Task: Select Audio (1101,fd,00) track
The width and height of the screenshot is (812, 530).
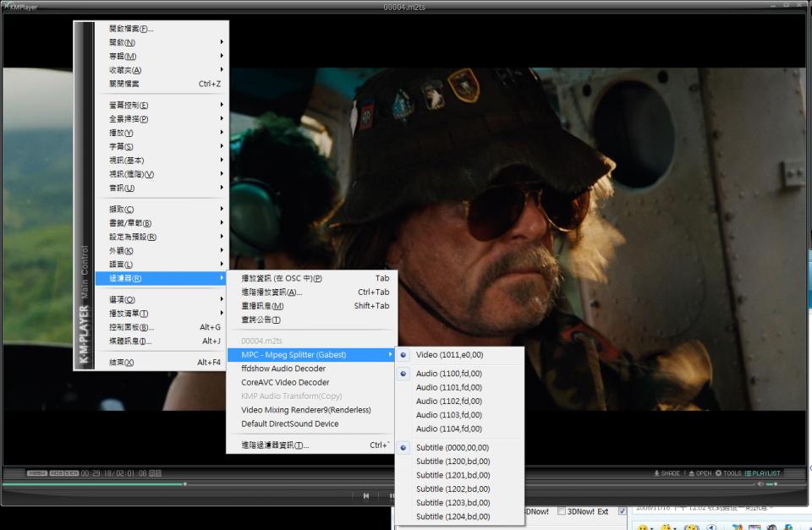Action: (448, 387)
